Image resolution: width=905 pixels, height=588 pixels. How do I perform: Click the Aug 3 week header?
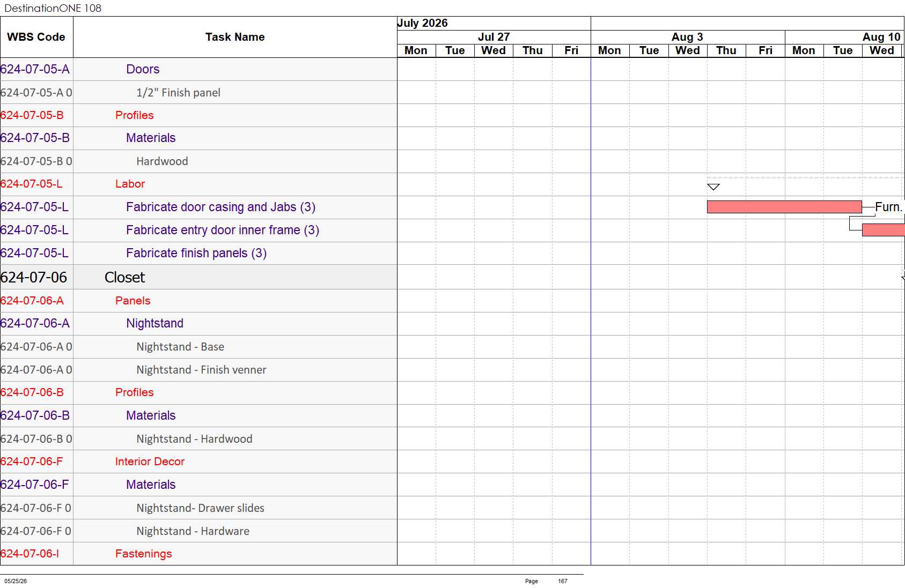click(687, 37)
